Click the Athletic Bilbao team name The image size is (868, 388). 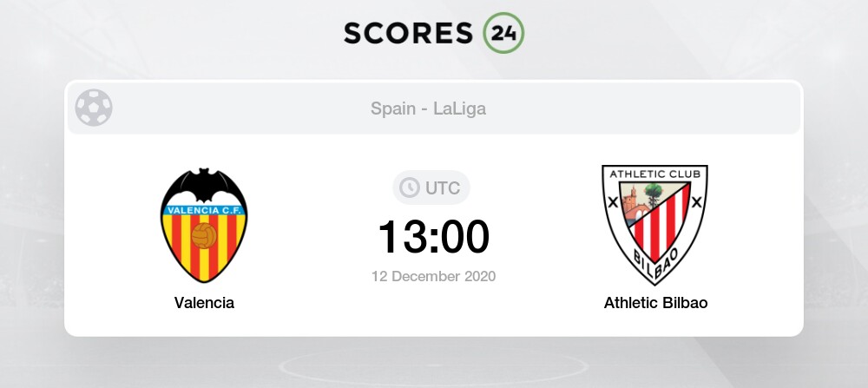tap(655, 303)
